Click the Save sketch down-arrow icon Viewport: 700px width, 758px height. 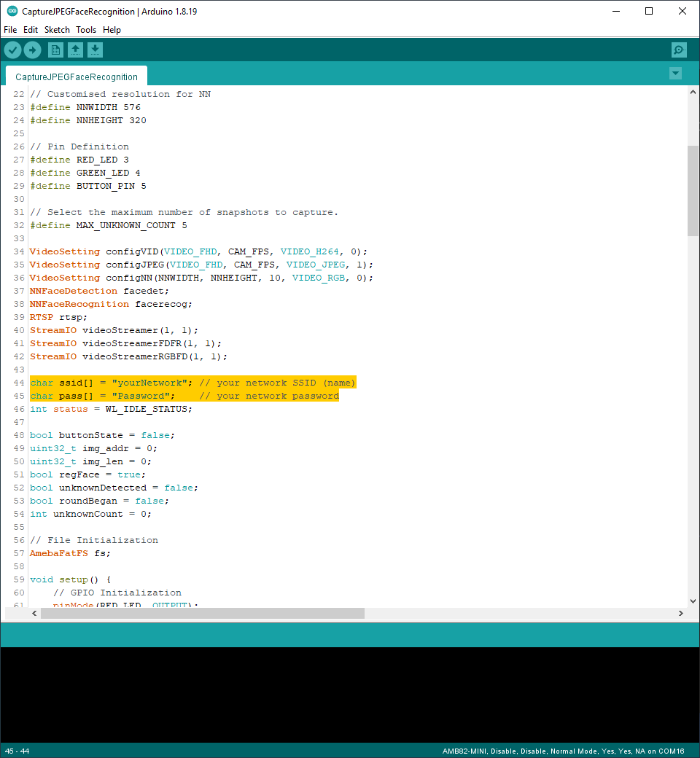(x=96, y=50)
